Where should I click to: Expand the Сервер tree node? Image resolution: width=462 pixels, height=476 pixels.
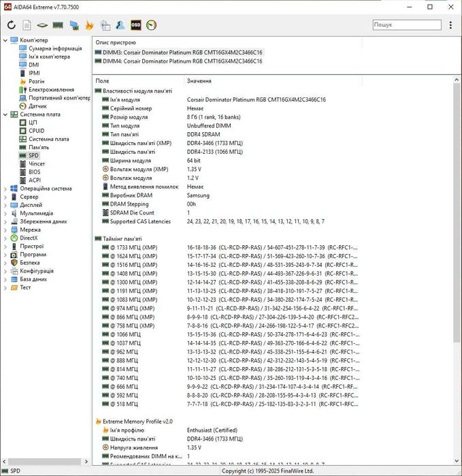[x=5, y=197]
